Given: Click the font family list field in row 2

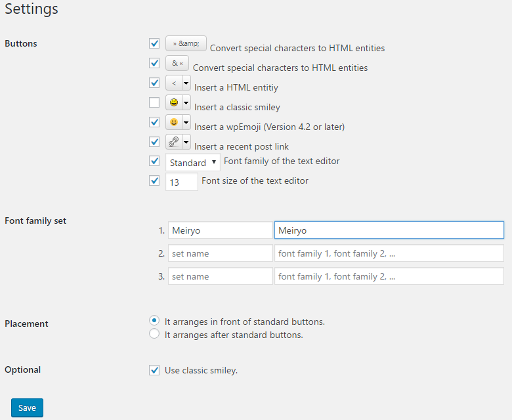Looking at the screenshot, I should tap(389, 253).
